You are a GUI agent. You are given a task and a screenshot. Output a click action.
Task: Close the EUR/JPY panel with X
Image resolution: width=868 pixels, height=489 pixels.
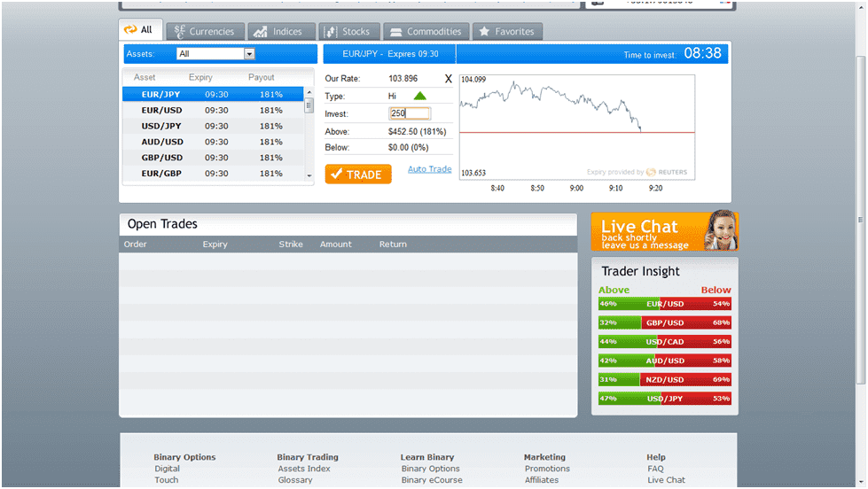pos(448,79)
